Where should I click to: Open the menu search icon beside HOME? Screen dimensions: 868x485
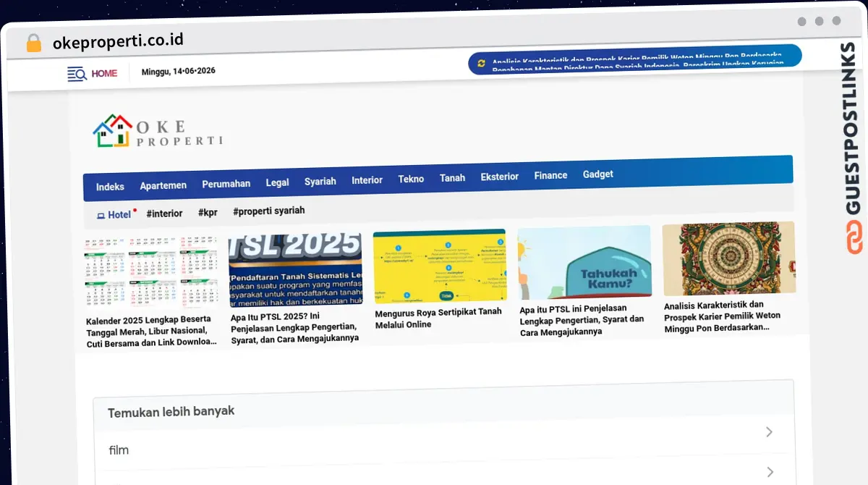coord(77,73)
